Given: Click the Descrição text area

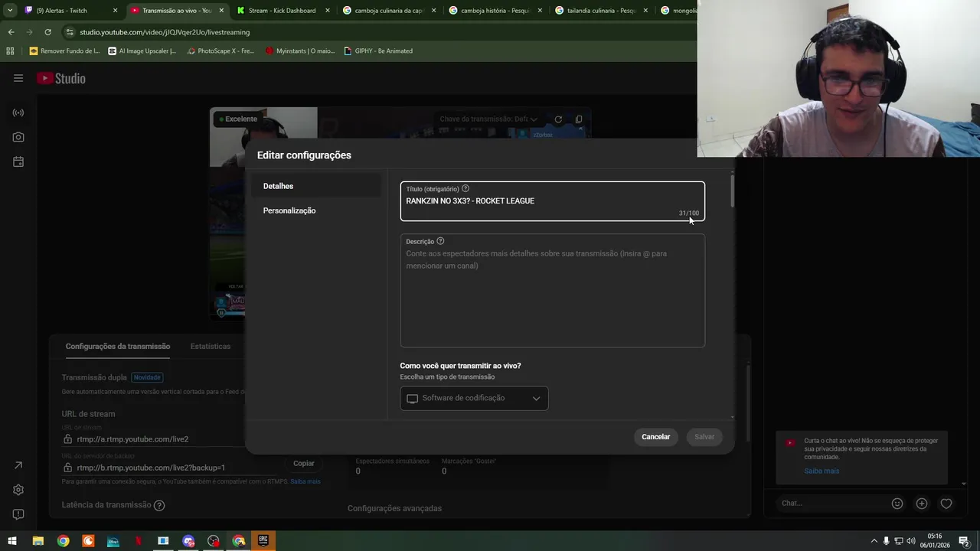Looking at the screenshot, I should pos(552,291).
